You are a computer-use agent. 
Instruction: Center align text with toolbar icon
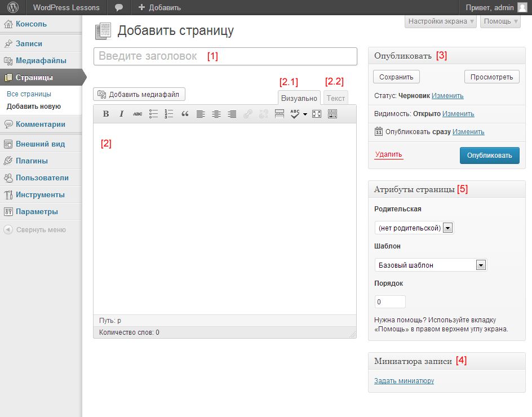point(216,114)
